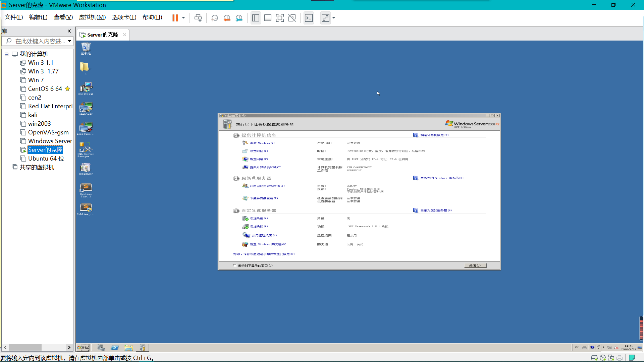This screenshot has width=644, height=362.
Task: Scroll the virtual machines library list
Action: tap(37, 348)
